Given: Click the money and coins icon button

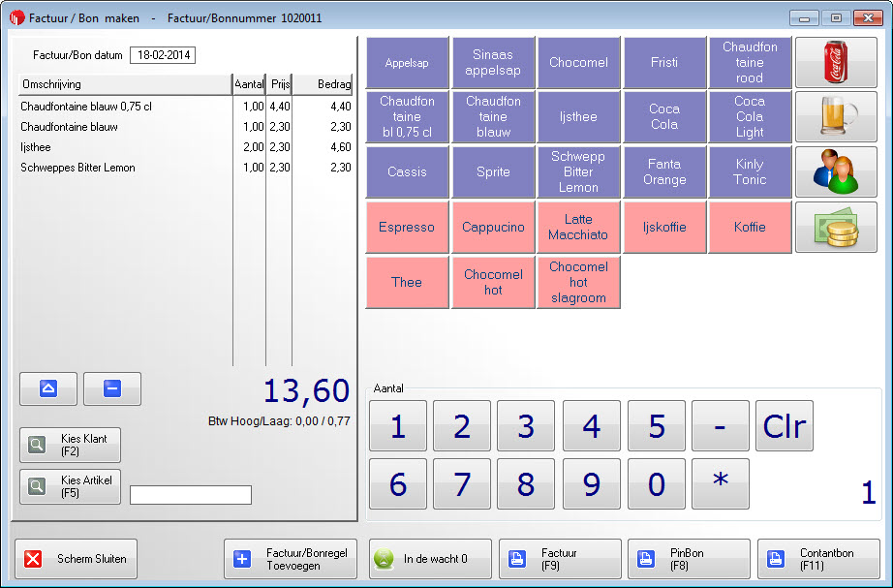Looking at the screenshot, I should 836,227.
